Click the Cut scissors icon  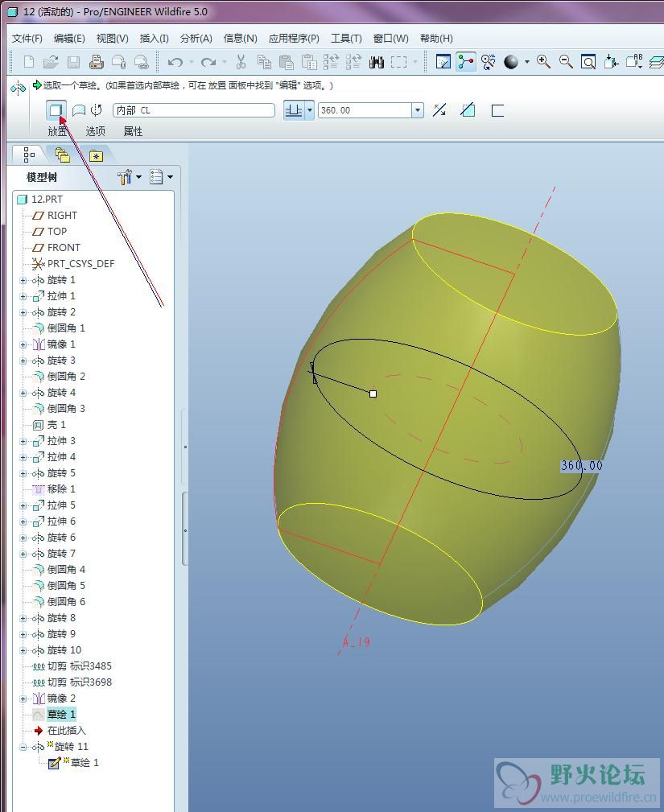click(241, 62)
